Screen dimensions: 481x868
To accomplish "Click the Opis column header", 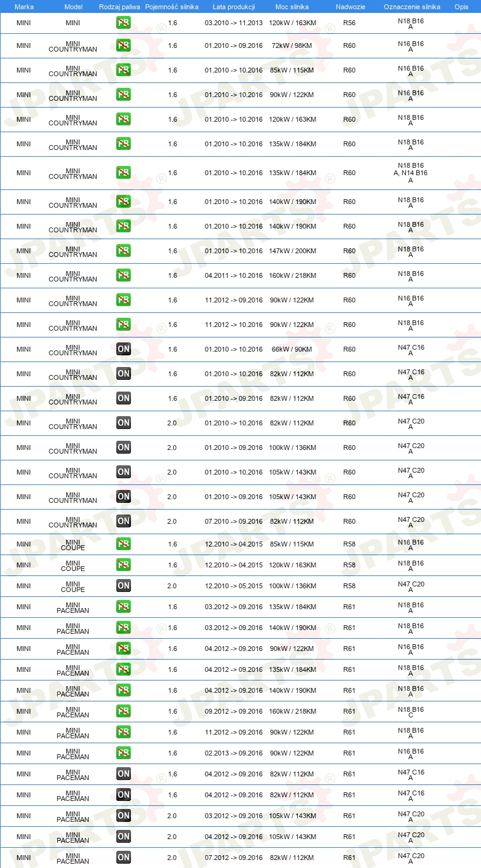I will (x=461, y=6).
